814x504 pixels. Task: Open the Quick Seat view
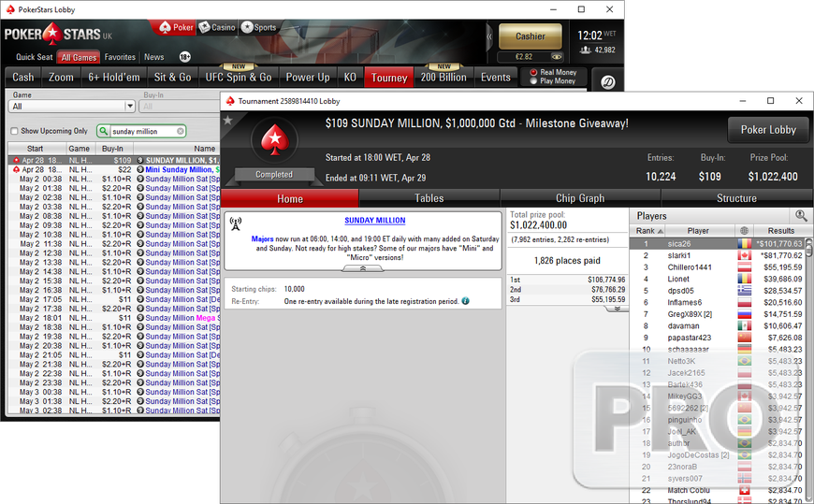[35, 57]
